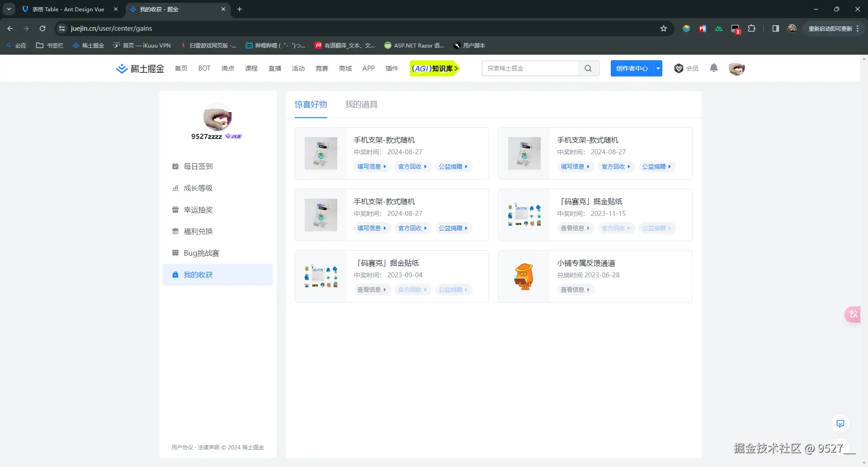The width and height of the screenshot is (868, 467).
Task: Open the 沸点 navigation menu item
Action: click(228, 68)
